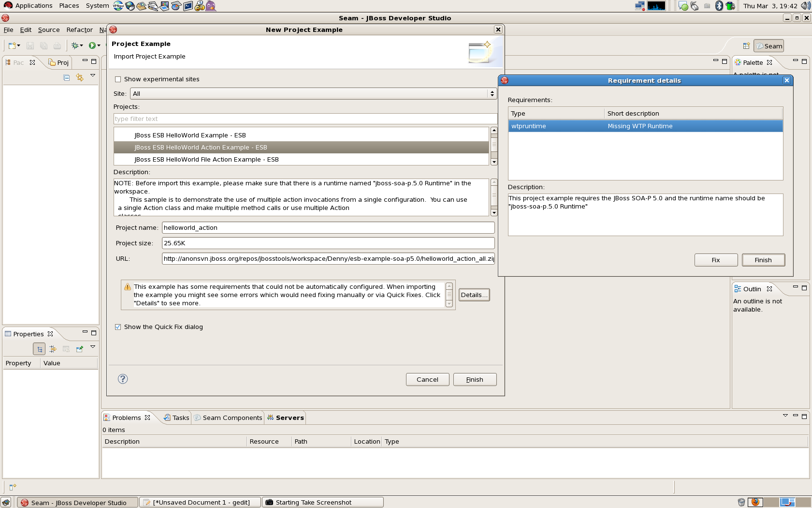Screen dimensions: 812x508
Task: Open the Places menu in top panel
Action: (x=69, y=6)
